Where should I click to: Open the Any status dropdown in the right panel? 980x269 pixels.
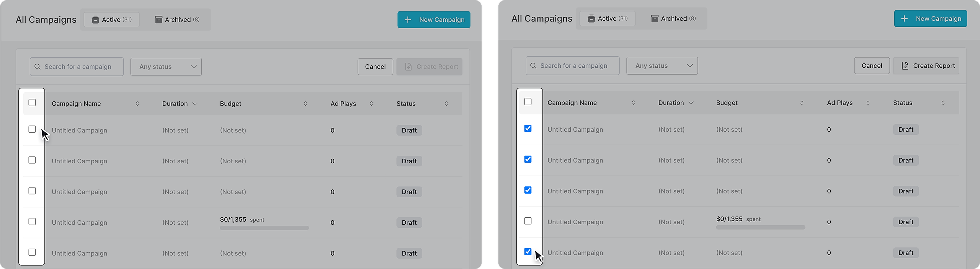(662, 66)
